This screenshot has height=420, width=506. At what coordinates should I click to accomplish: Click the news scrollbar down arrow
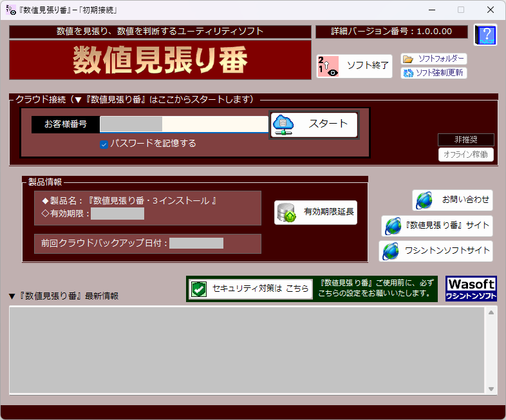coord(491,389)
